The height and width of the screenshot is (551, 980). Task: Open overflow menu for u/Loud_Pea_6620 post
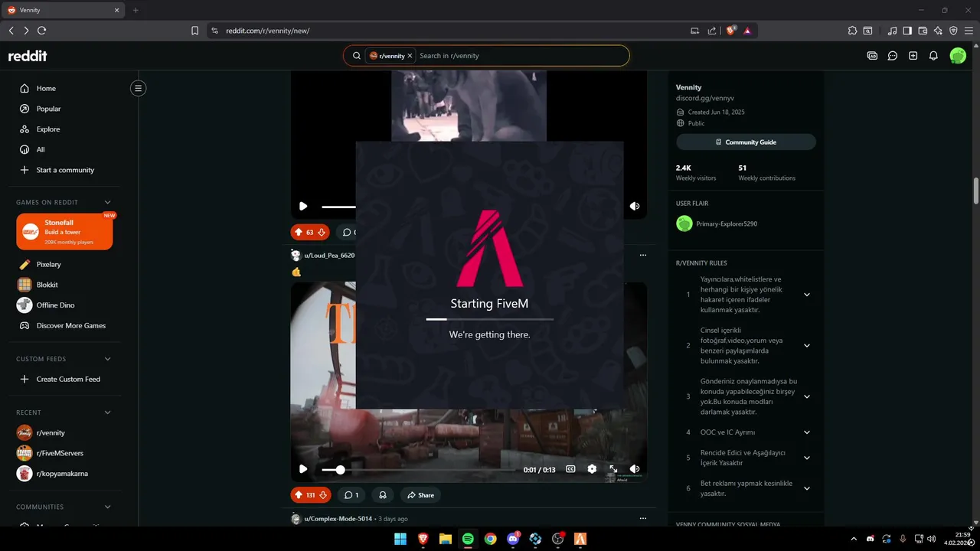[x=643, y=255]
